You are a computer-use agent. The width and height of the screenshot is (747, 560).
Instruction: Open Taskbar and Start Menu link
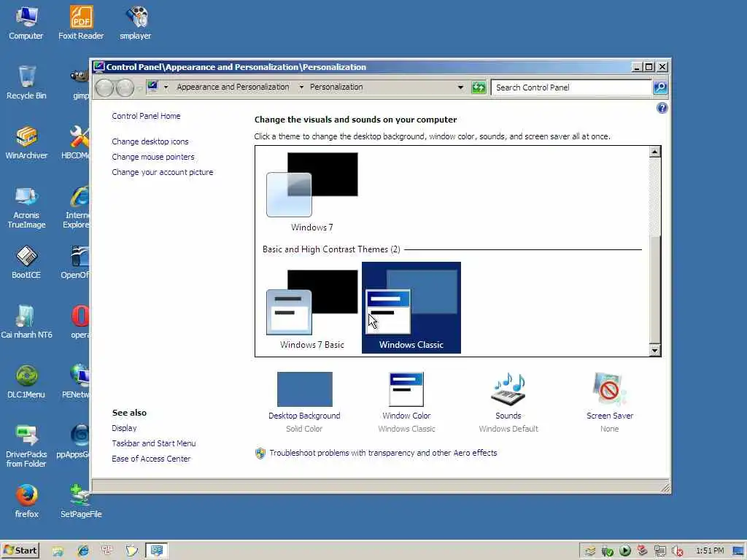[153, 443]
